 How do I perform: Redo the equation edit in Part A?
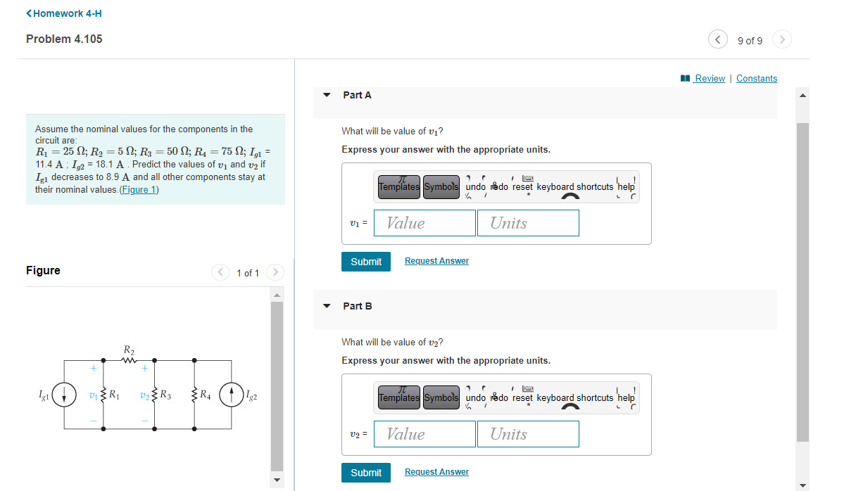498,186
